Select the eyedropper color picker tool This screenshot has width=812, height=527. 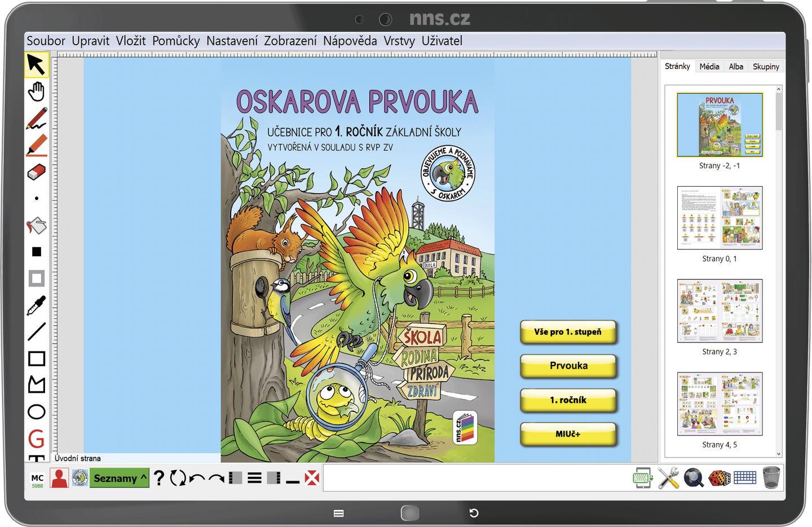[37, 305]
